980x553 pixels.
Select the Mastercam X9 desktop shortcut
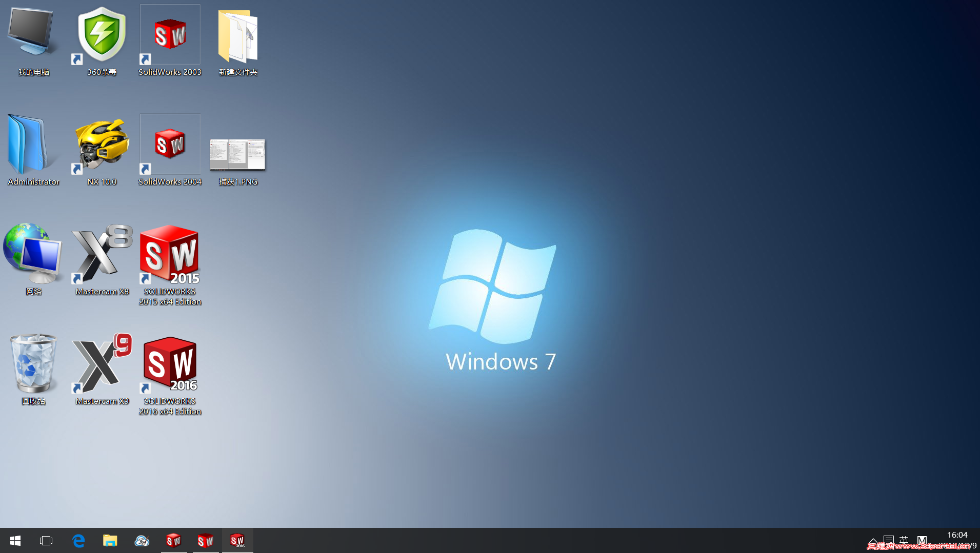102,370
